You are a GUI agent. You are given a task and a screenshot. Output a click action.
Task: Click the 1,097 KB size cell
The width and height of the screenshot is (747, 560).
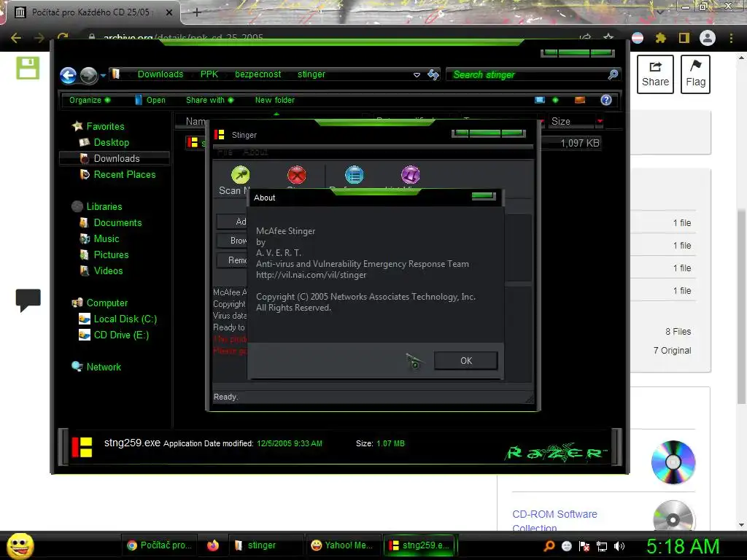[579, 143]
